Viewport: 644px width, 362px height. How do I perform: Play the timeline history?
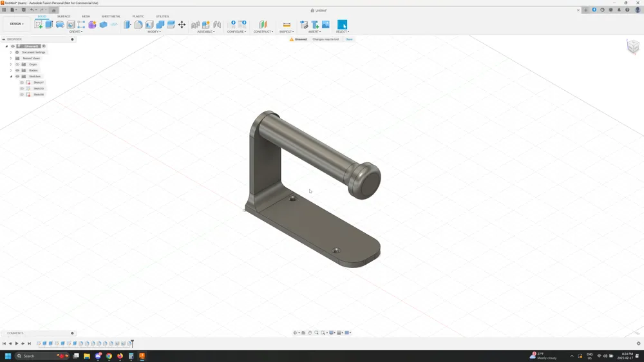(17, 343)
